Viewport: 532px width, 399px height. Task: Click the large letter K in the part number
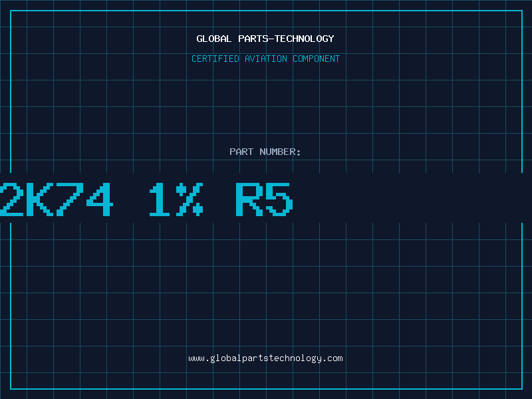point(39,199)
